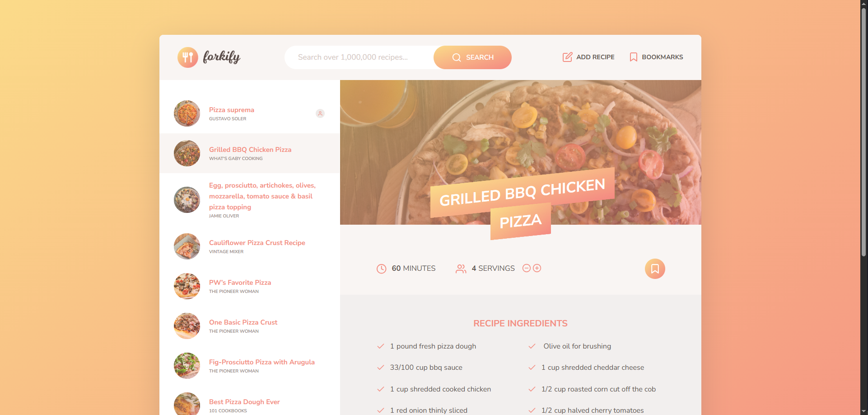Focus the recipe search input field
The height and width of the screenshot is (415, 868).
359,57
